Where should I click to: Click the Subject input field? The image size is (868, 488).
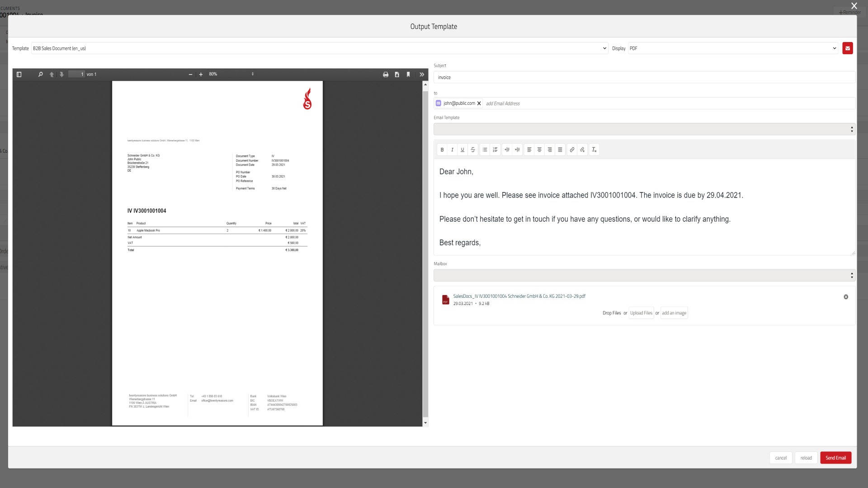coord(644,77)
